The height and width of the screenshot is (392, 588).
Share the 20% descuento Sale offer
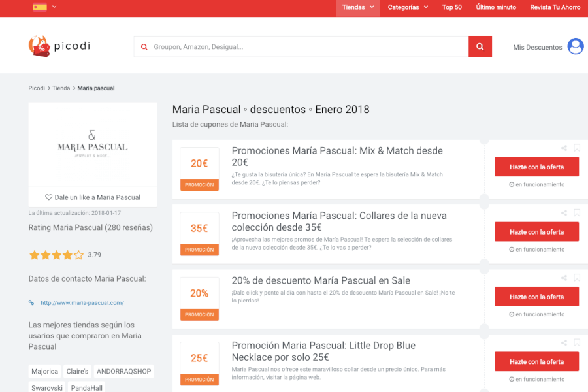[564, 278]
